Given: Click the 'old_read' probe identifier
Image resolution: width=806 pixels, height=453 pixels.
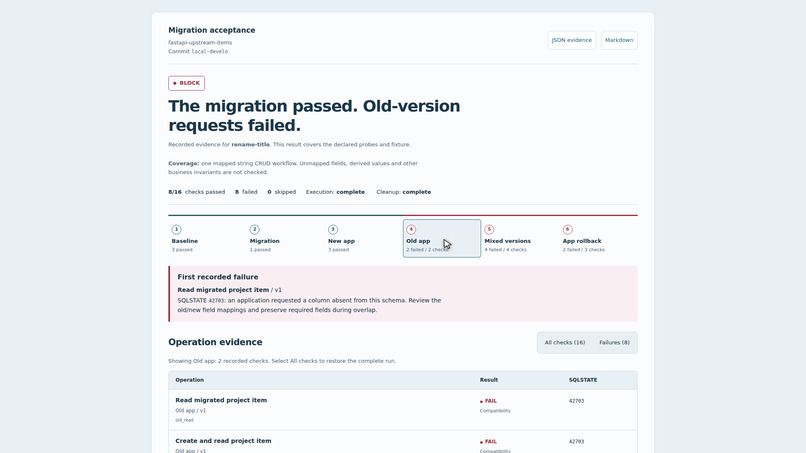Looking at the screenshot, I should [x=185, y=420].
